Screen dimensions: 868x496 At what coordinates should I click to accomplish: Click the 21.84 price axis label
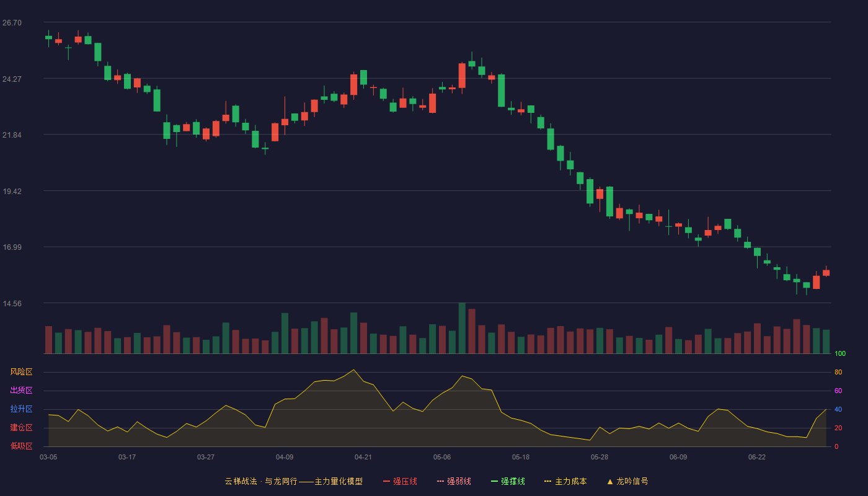point(12,135)
